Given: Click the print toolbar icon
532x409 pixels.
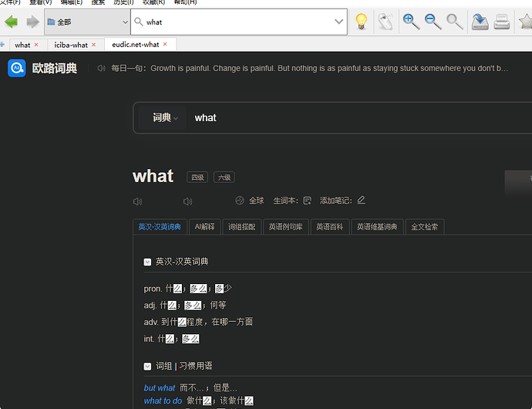Looking at the screenshot, I should pyautogui.click(x=502, y=22).
